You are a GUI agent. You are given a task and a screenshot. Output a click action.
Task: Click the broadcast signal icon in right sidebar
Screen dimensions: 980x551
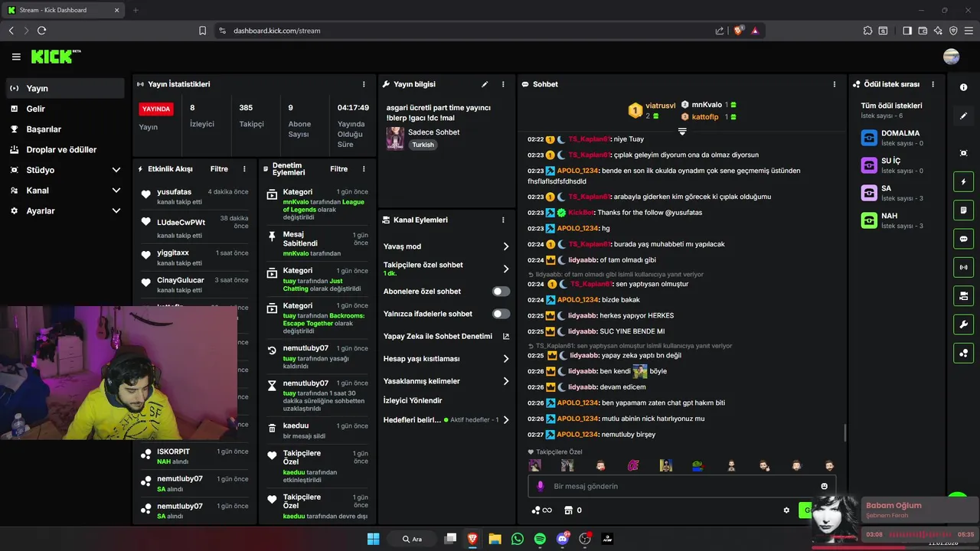point(963,267)
